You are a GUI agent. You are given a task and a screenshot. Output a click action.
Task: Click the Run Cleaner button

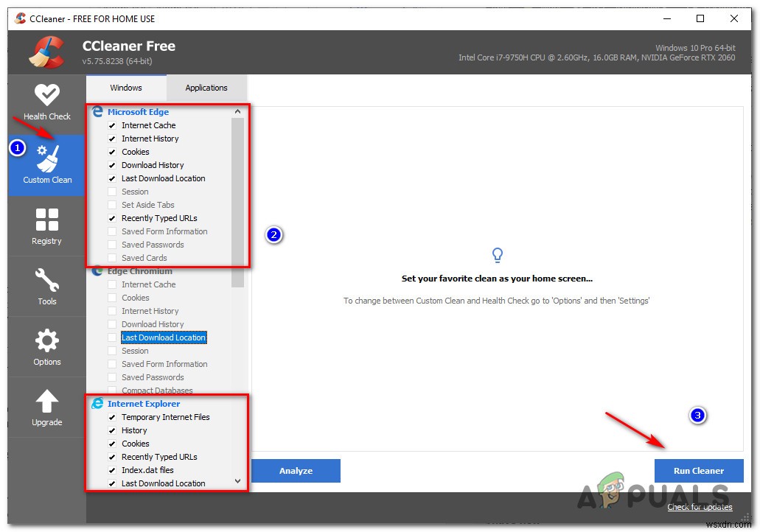pyautogui.click(x=699, y=471)
